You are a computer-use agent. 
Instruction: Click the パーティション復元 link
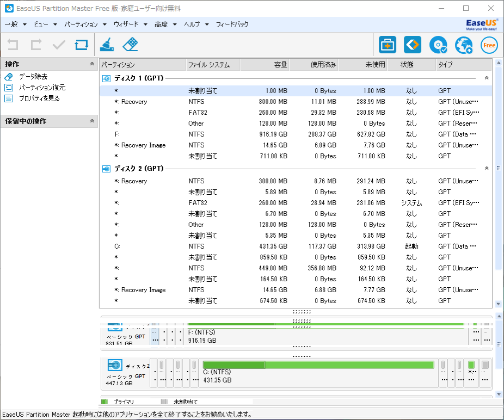(x=42, y=88)
